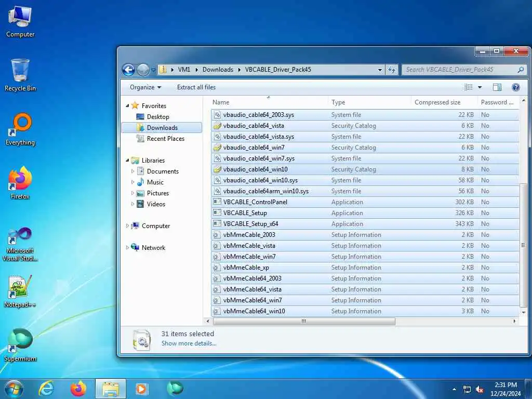Select file VBCABLE_ControlPanel

click(365, 202)
